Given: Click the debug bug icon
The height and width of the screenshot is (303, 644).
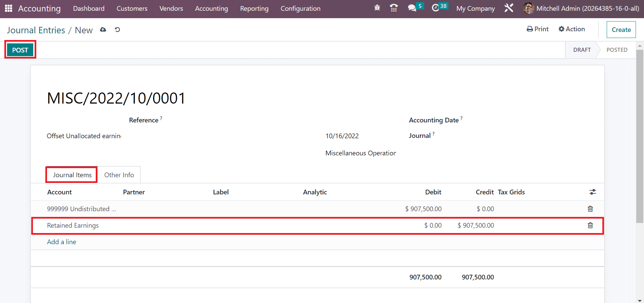Looking at the screenshot, I should (x=377, y=8).
